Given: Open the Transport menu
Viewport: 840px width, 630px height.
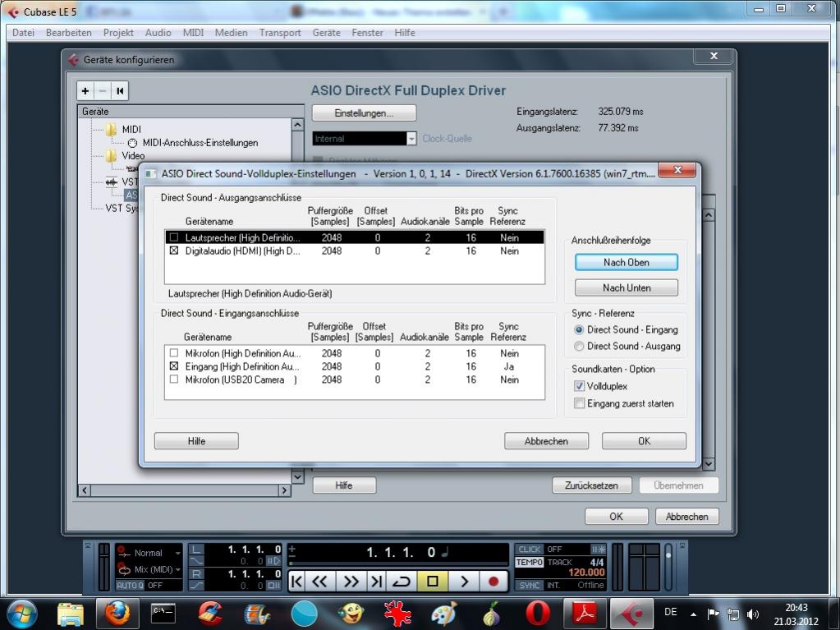Looking at the screenshot, I should 280,33.
